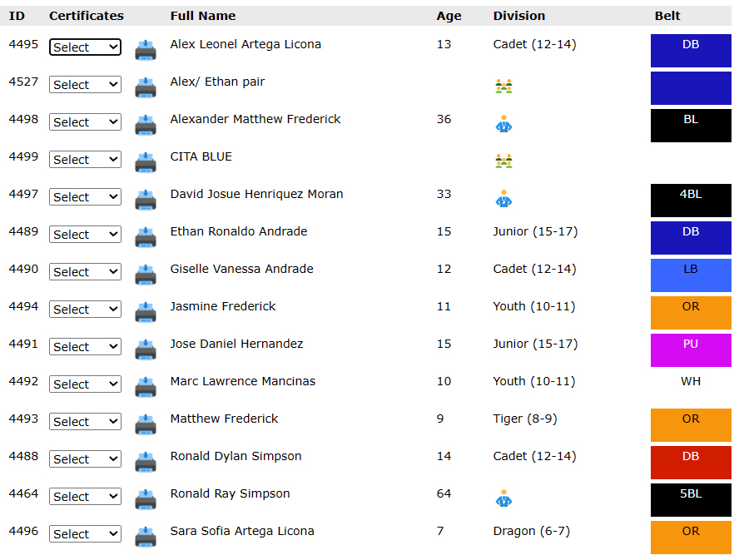Click printer icon for Alex Leonel Artega Licona
This screenshot has height=560, width=739.
[146, 49]
